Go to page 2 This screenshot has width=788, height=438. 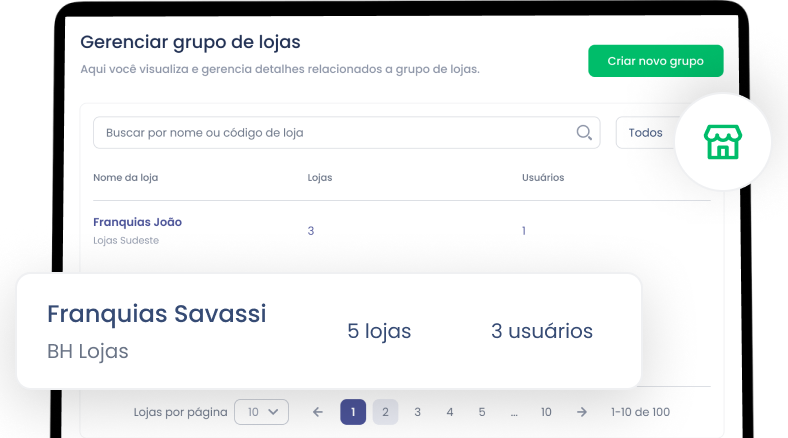pos(385,412)
